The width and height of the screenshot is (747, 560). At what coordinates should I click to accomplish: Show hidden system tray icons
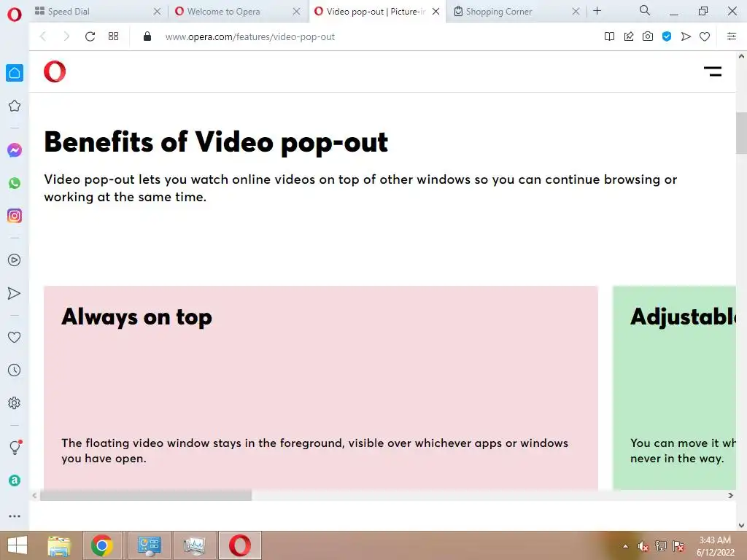[x=625, y=546]
